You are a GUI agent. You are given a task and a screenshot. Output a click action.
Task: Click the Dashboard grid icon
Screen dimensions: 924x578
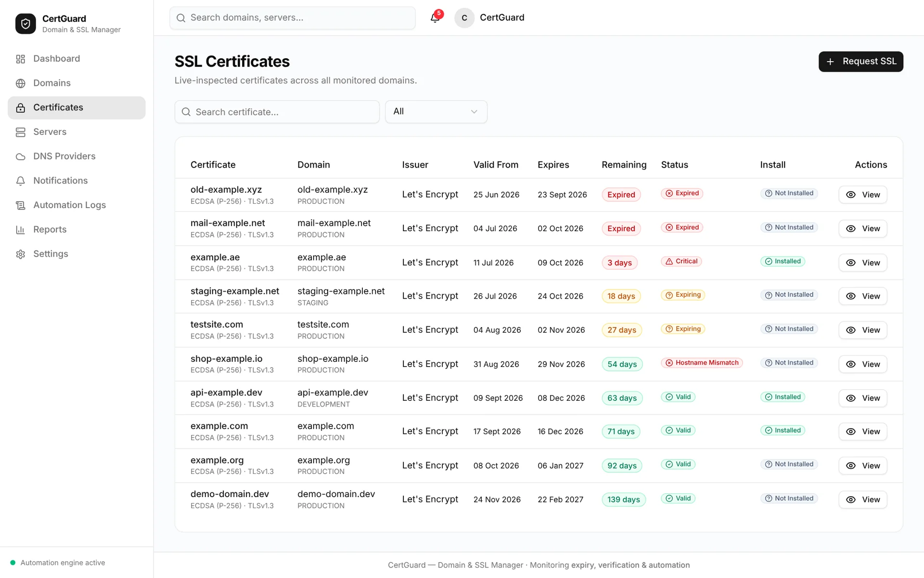coord(20,59)
